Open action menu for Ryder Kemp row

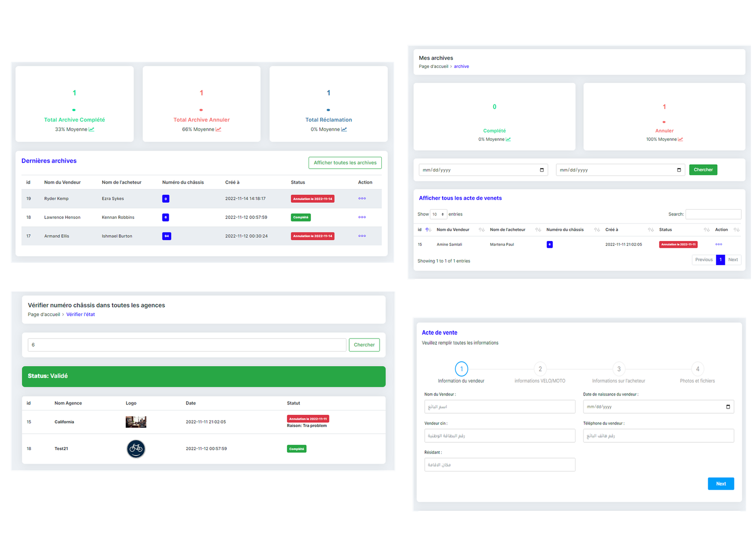click(x=362, y=198)
